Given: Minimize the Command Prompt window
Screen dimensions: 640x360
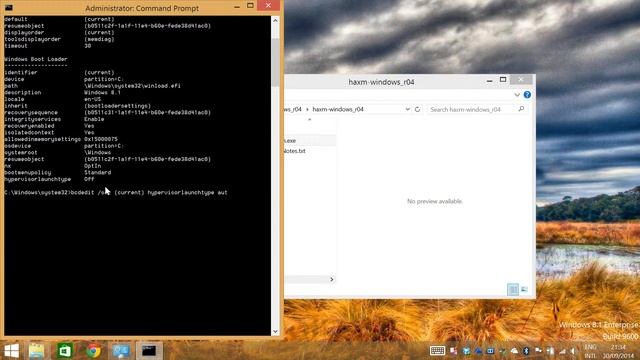Looking at the screenshot, I should (237, 7).
